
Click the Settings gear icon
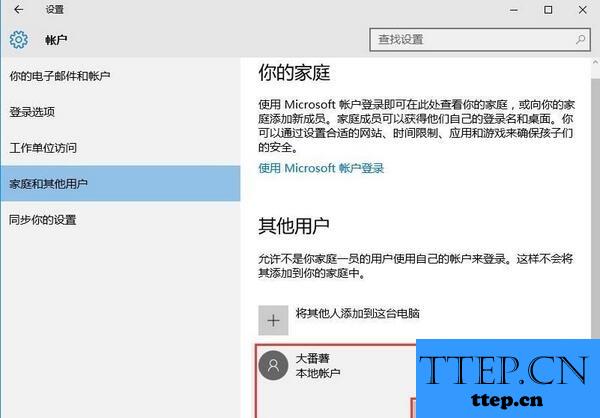pyautogui.click(x=18, y=39)
